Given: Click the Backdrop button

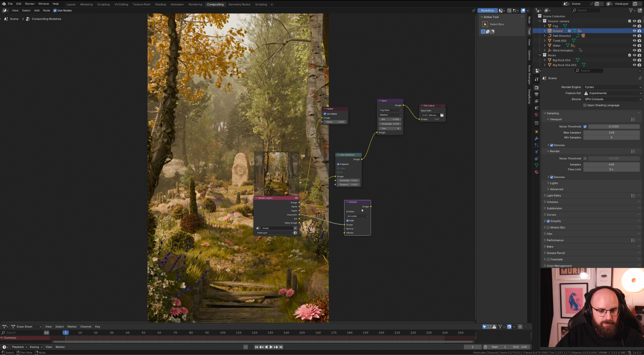Looking at the screenshot, I should pos(487,11).
